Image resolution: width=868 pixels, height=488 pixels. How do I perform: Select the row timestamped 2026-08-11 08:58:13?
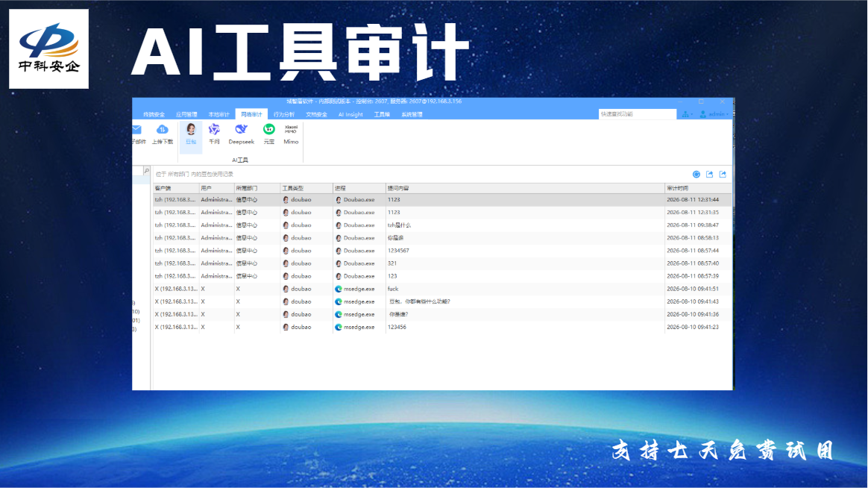pyautogui.click(x=441, y=238)
